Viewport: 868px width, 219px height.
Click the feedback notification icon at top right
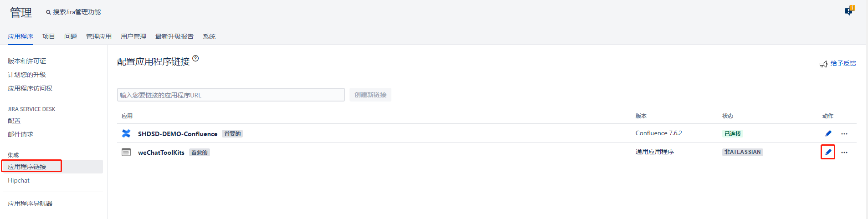tap(849, 11)
